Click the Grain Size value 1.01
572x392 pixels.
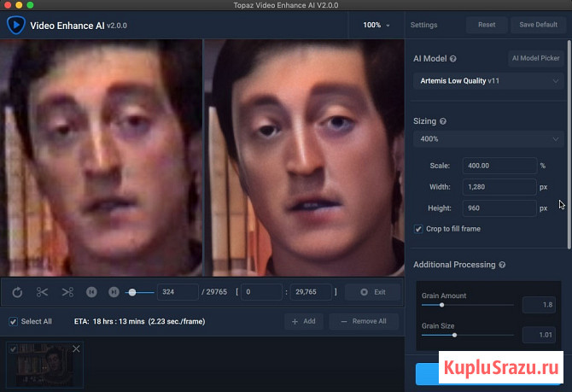pyautogui.click(x=539, y=335)
